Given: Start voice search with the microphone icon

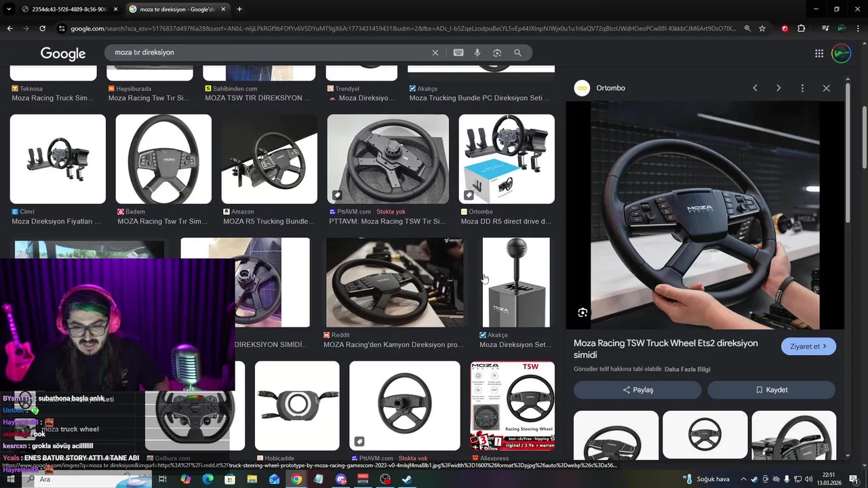Looking at the screenshot, I should pos(477,53).
